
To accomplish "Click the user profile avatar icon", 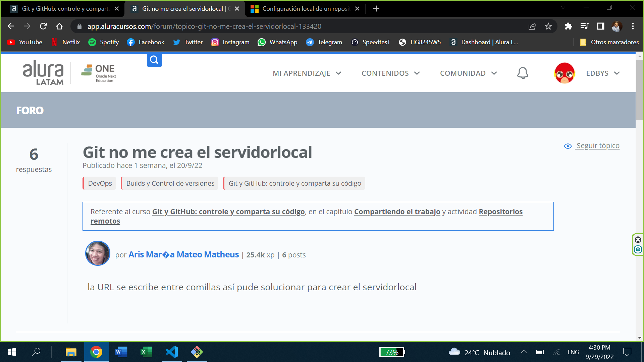I will 565,73.
